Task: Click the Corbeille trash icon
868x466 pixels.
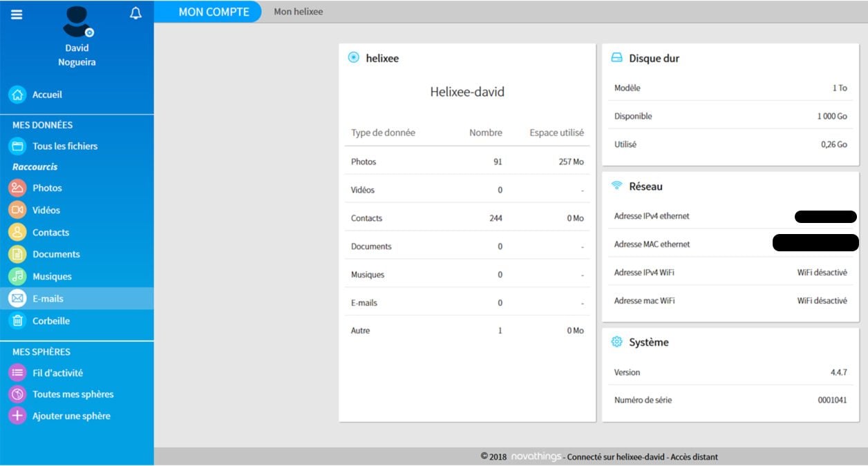Action: 17,320
